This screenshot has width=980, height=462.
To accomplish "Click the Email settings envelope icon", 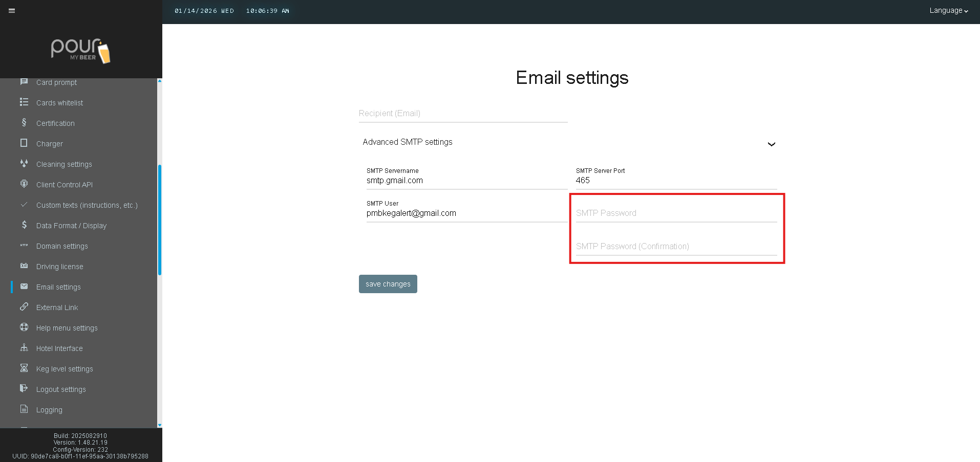I will [x=24, y=287].
